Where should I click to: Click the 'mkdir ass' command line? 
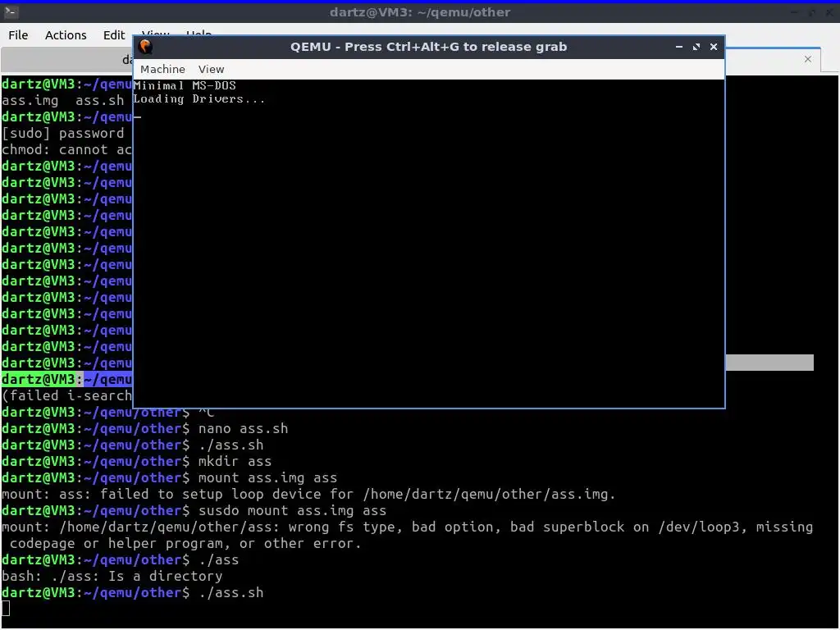(x=137, y=461)
